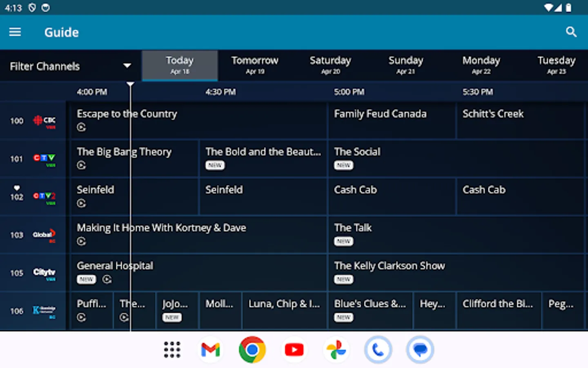Viewport: 588px width, 368px height.
Task: Open Clifford the Bi... program
Action: (x=499, y=310)
